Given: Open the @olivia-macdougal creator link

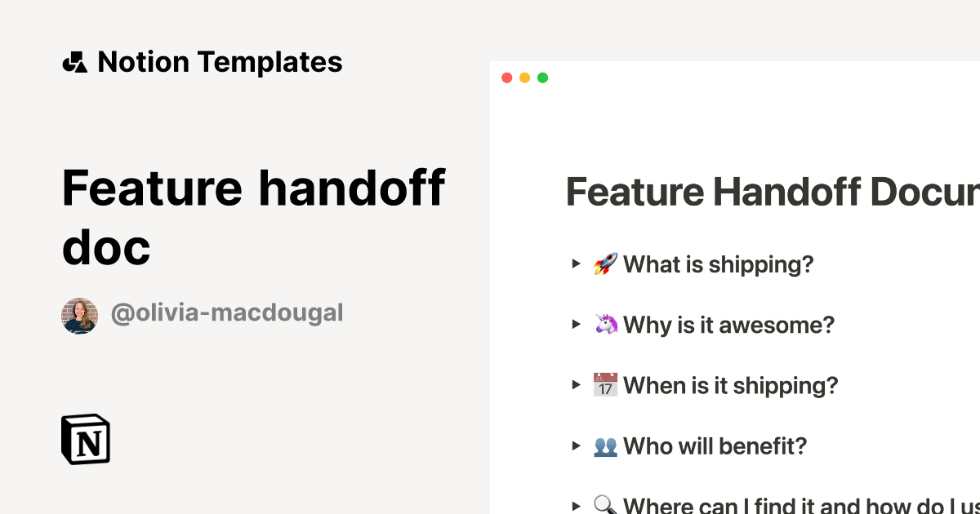Looking at the screenshot, I should point(227,313).
